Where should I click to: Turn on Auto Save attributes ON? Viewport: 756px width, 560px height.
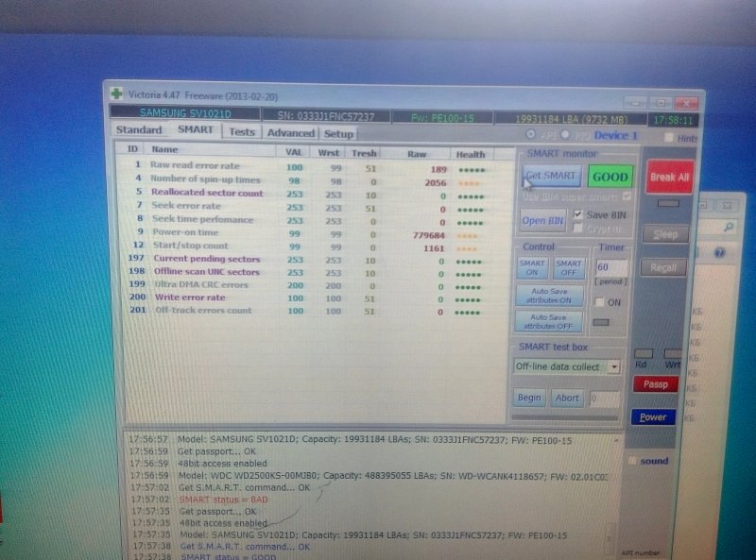tap(549, 296)
